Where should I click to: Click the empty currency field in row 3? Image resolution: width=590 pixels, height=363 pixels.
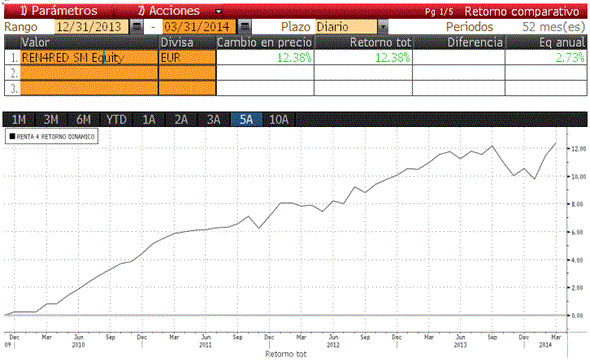(x=187, y=88)
